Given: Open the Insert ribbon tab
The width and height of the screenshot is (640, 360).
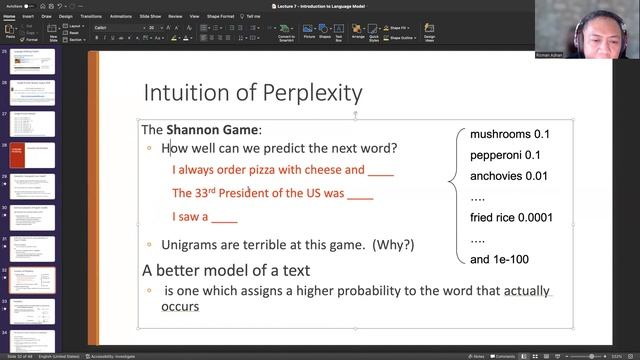Looking at the screenshot, I should point(28,16).
